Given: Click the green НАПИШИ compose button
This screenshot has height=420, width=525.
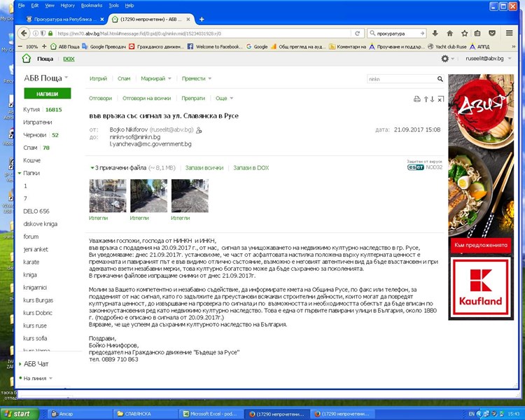Looking at the screenshot, I should point(47,94).
